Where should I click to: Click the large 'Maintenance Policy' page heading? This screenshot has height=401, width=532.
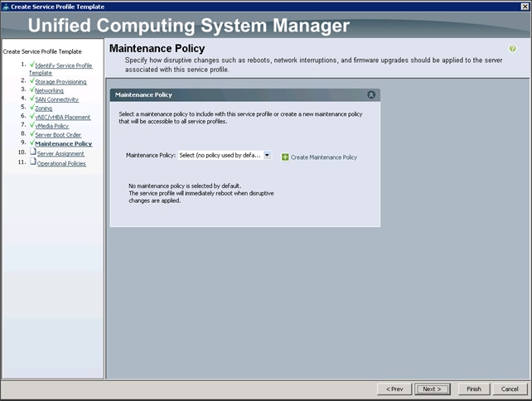tap(157, 49)
